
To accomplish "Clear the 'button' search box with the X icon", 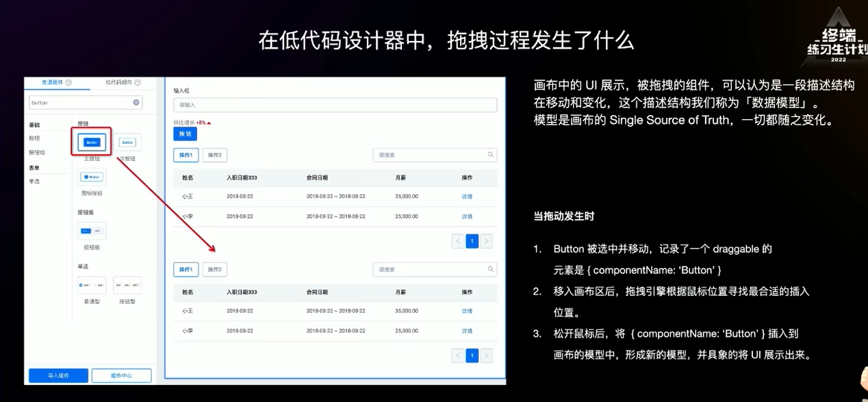I will point(136,103).
